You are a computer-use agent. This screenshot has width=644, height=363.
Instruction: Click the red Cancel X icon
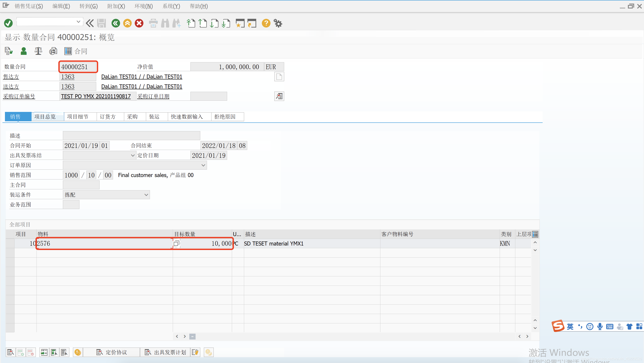pos(139,23)
